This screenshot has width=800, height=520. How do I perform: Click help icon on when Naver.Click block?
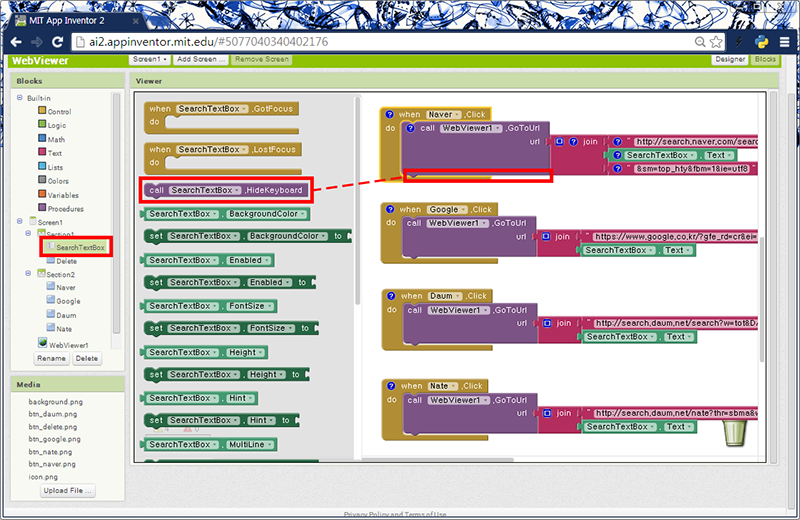[x=389, y=114]
